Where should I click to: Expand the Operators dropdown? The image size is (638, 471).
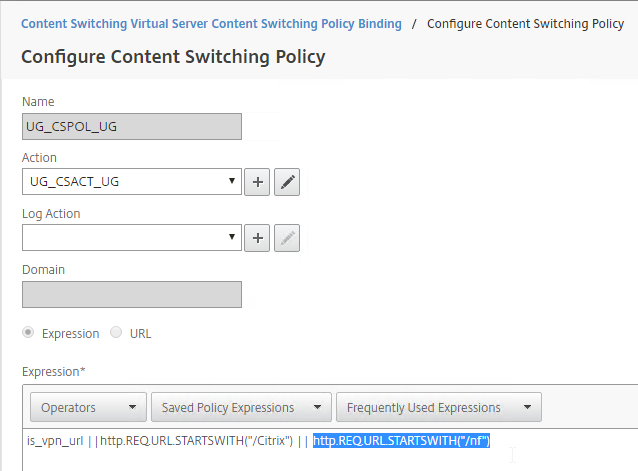click(x=88, y=407)
